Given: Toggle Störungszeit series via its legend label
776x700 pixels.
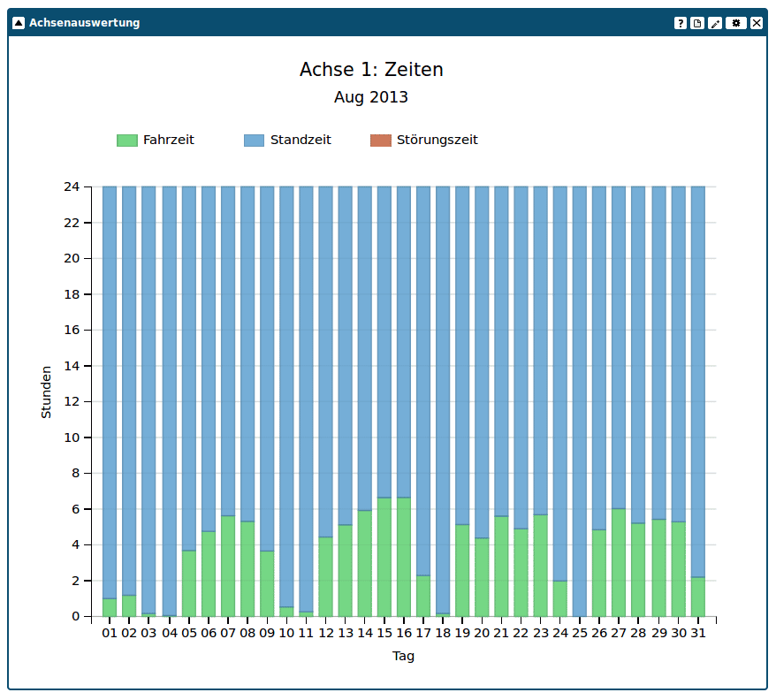Looking at the screenshot, I should (437, 140).
